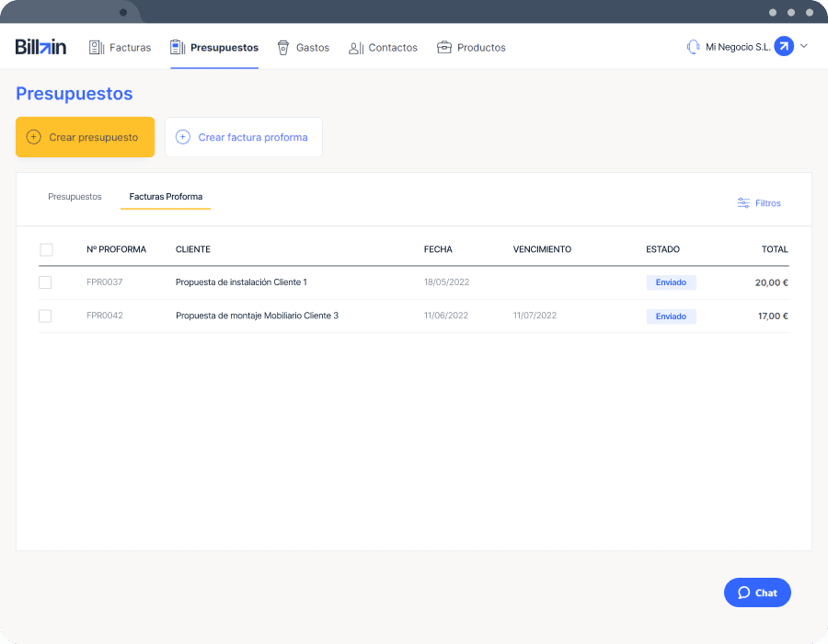The image size is (828, 644).
Task: Click the blue arrow account avatar
Action: (x=784, y=46)
